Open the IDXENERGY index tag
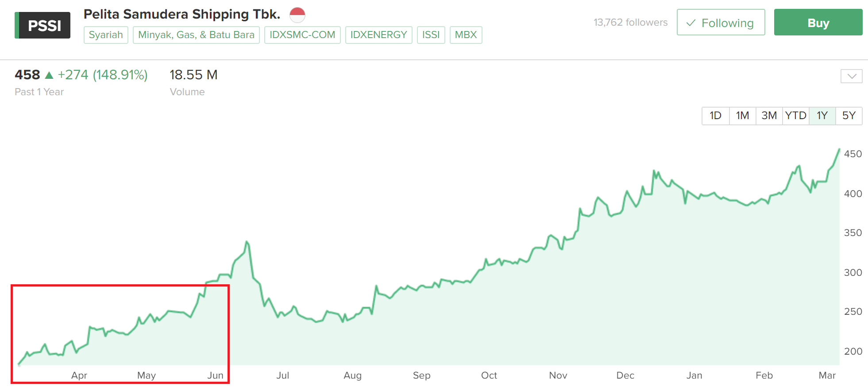868x391 pixels. pos(378,35)
